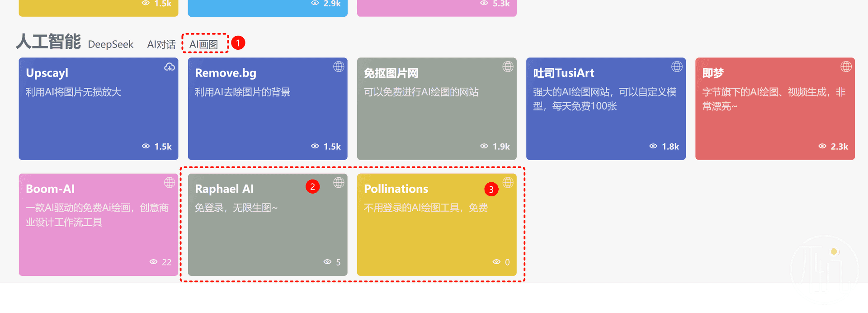Click the 5 view count on Raphael AI card
The height and width of the screenshot is (313, 868).
click(x=338, y=262)
